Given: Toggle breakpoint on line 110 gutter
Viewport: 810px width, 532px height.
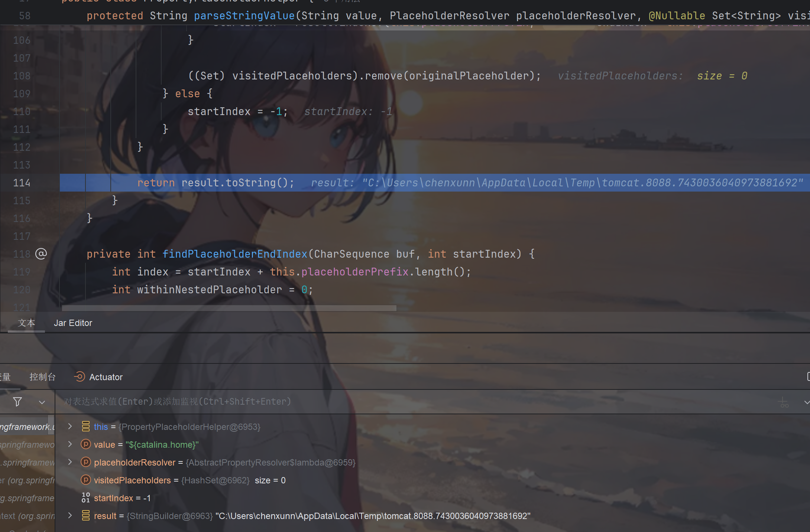Looking at the screenshot, I should pos(22,112).
